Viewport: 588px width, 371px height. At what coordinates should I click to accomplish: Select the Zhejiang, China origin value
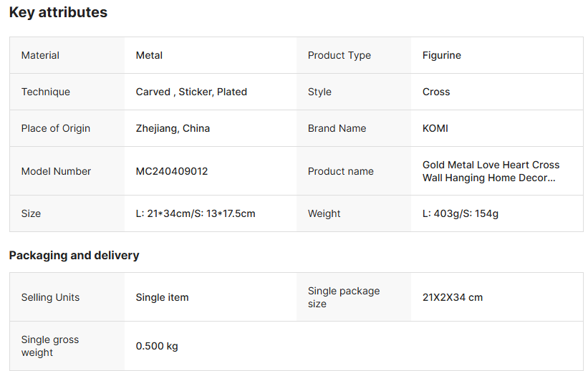[x=173, y=128]
